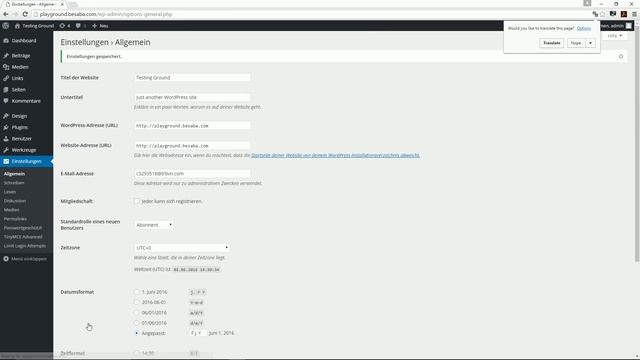This screenshot has height=360, width=640.
Task: Click the admin user avatar in top bar
Action: 629,26
